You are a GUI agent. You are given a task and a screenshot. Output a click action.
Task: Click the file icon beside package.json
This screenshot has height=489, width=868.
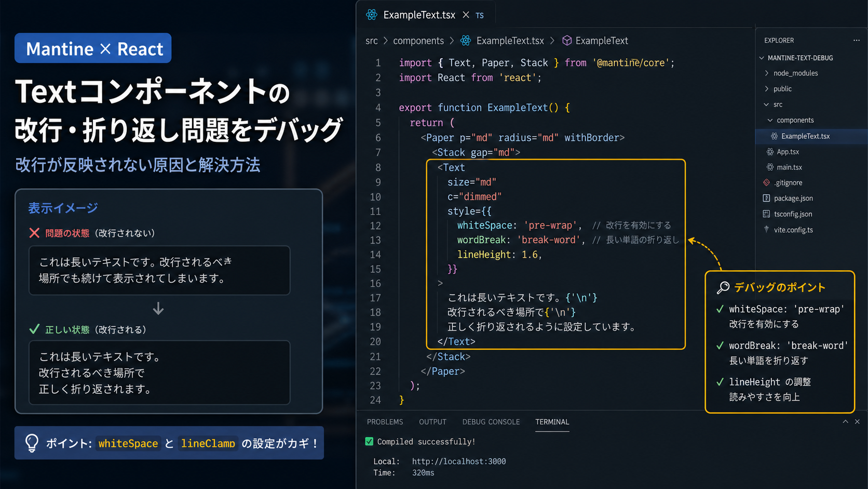(x=766, y=198)
